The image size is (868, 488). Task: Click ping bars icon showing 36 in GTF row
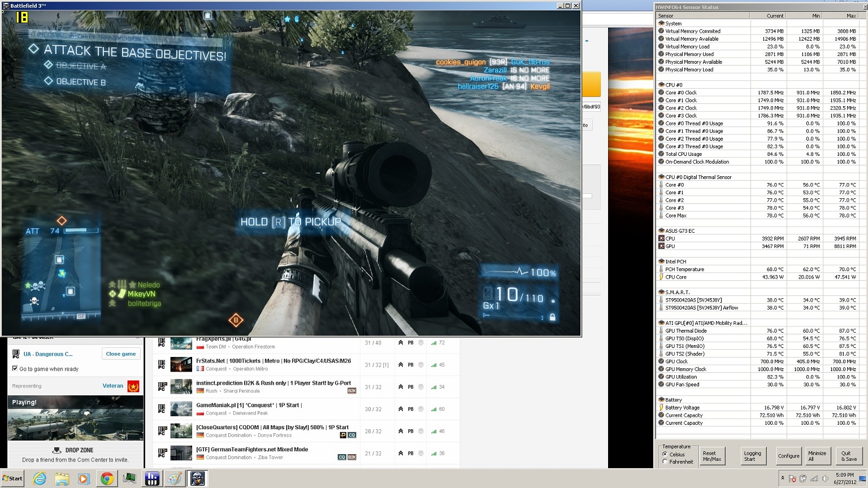pos(433,454)
